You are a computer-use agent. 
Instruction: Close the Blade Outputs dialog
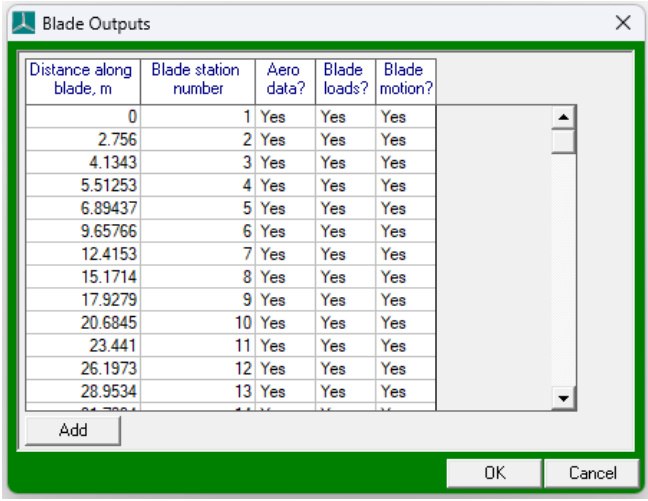[622, 22]
